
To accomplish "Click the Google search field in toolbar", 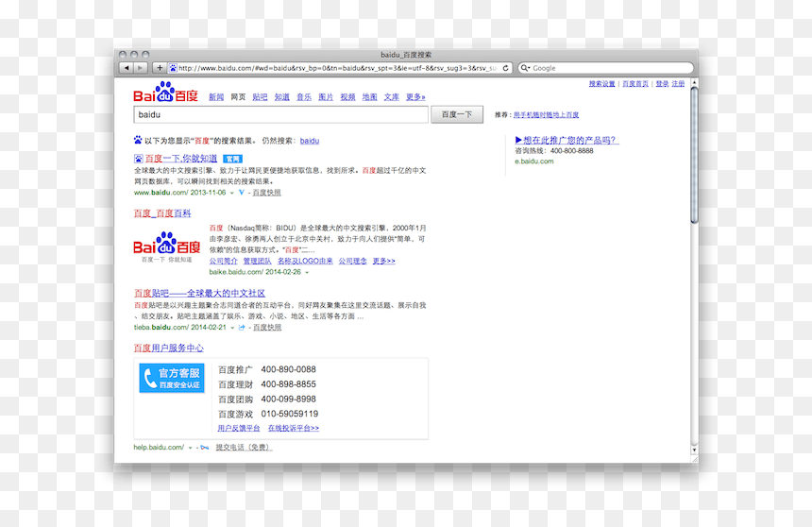I will point(606,68).
